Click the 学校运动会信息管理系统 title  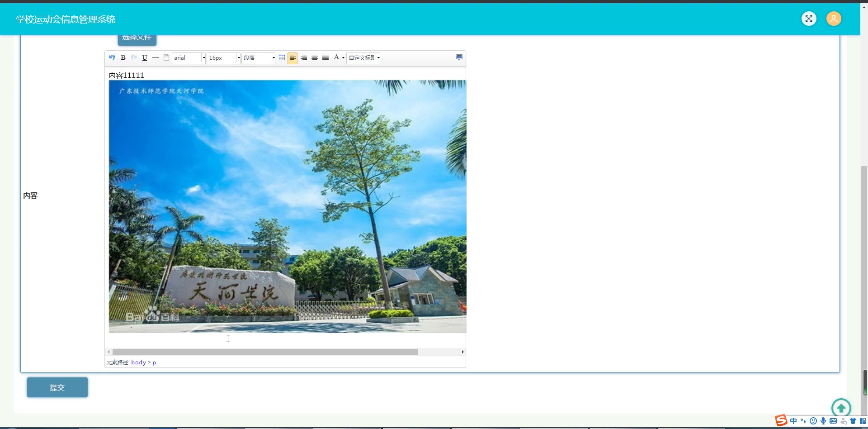(x=66, y=19)
